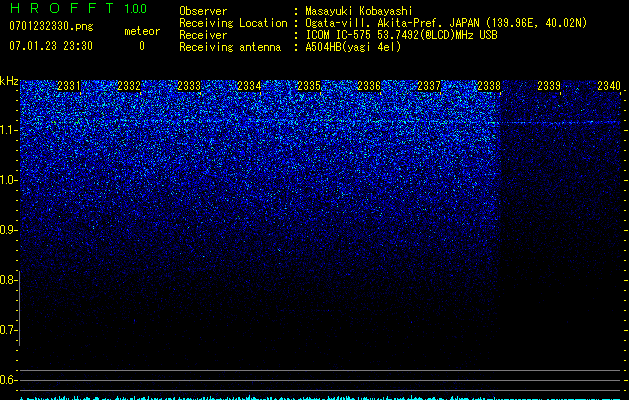Click the 2334 time marker
629x400 pixels.
click(249, 85)
